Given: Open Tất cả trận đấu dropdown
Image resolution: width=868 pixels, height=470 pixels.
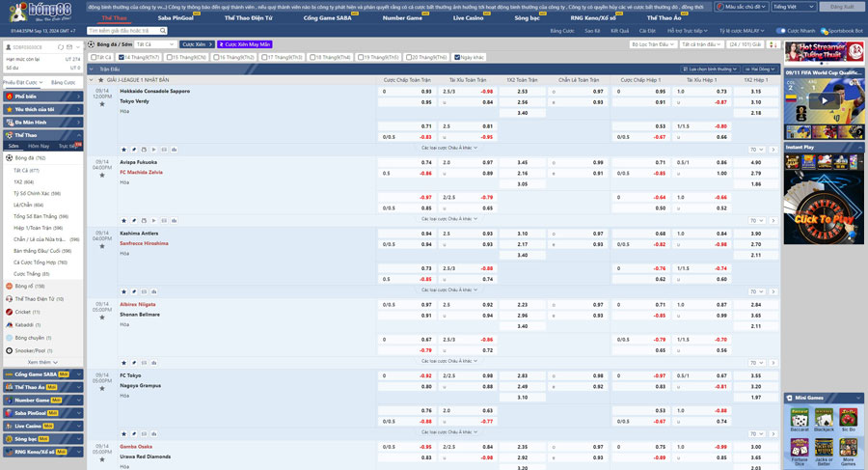Looking at the screenshot, I should (701, 44).
